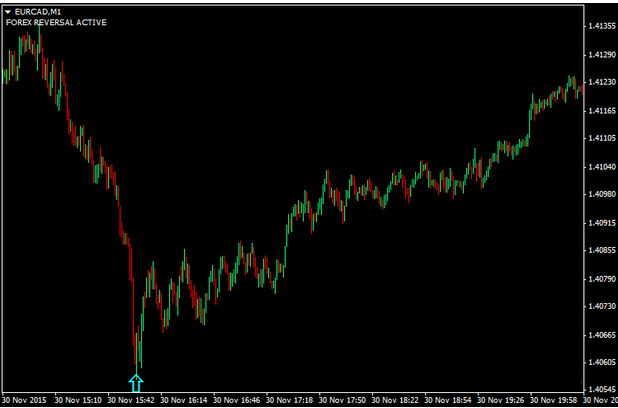Click the 30 Nov 2015 date label
The width and height of the screenshot is (618, 408).
pos(25,400)
